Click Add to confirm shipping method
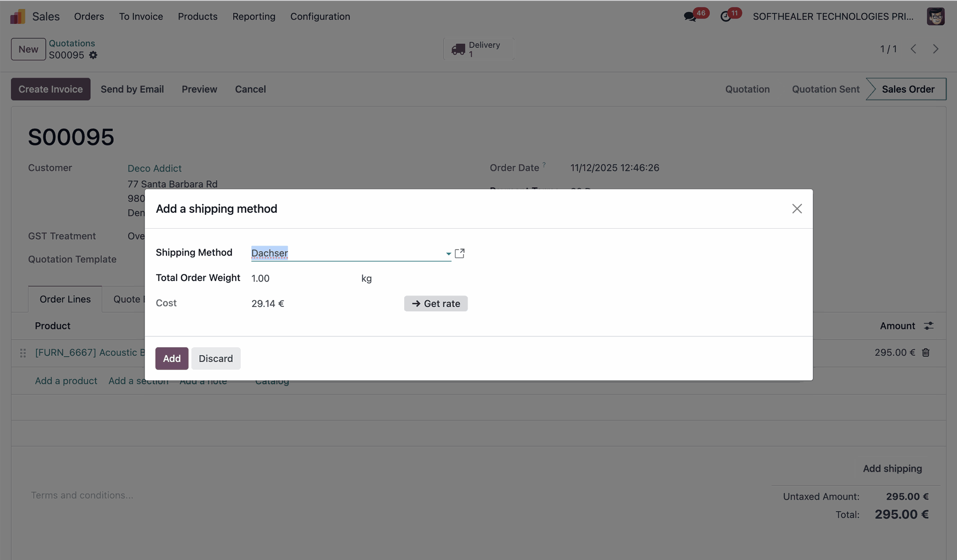 coord(171,359)
